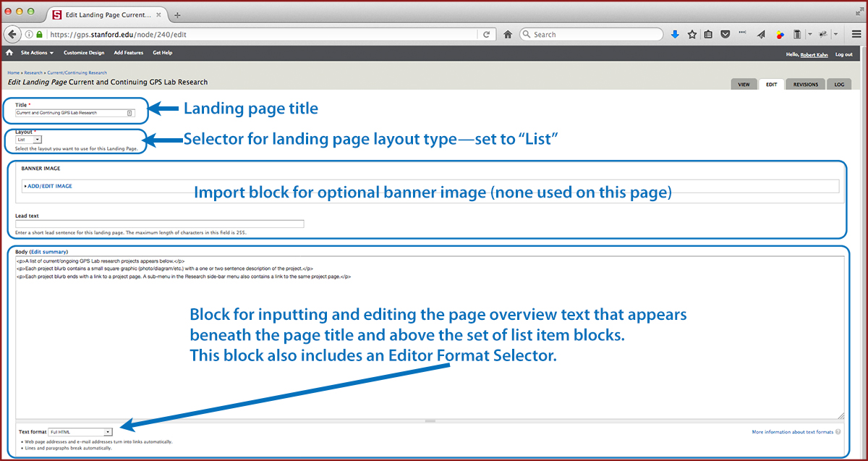868x461 pixels.
Task: Open the Text format dropdown
Action: pos(80,432)
